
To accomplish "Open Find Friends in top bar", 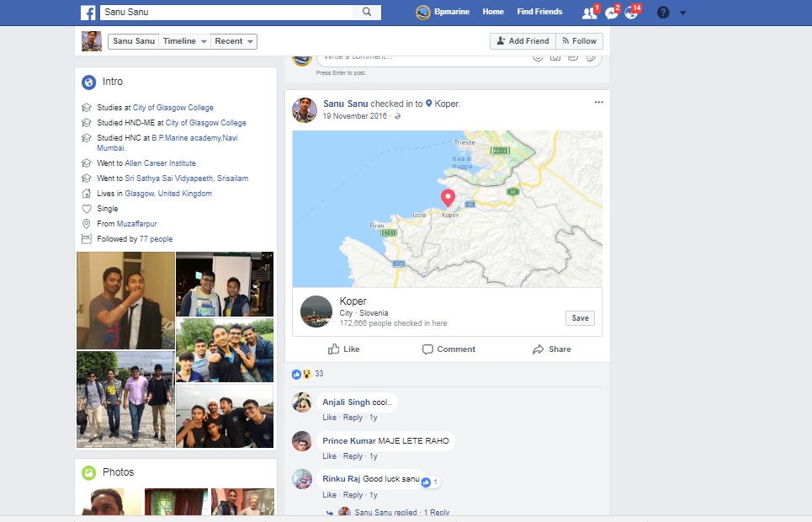I will [x=539, y=12].
